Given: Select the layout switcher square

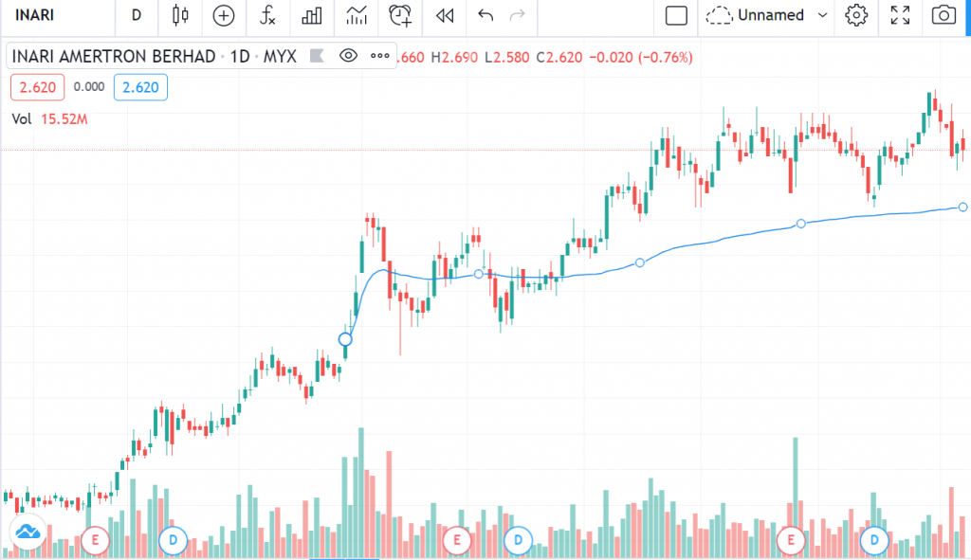Looking at the screenshot, I should [676, 15].
